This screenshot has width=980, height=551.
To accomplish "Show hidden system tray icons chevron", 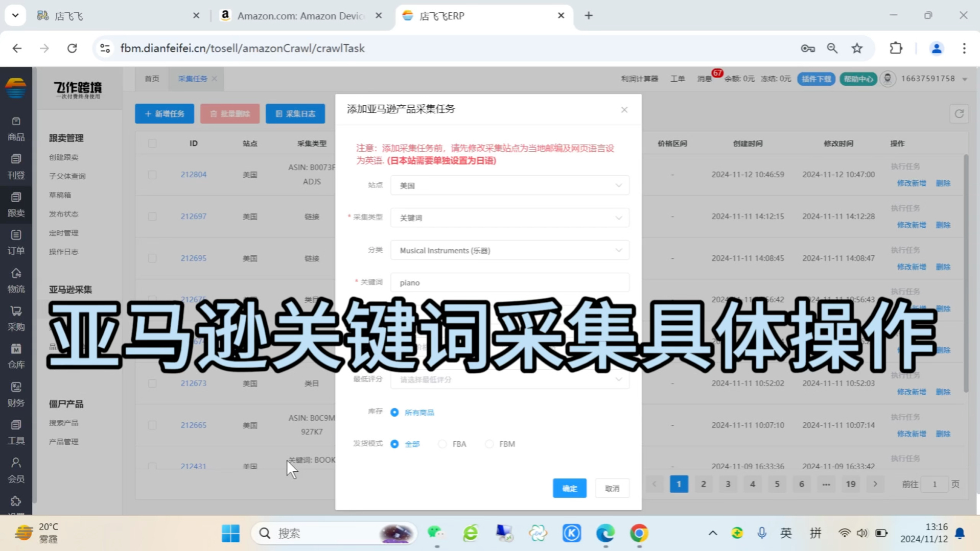I will coord(712,533).
